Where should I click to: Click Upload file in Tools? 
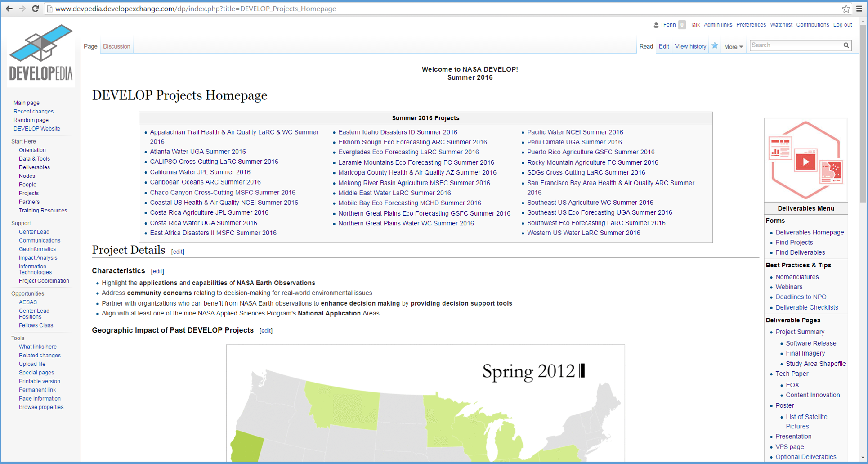pyautogui.click(x=32, y=364)
